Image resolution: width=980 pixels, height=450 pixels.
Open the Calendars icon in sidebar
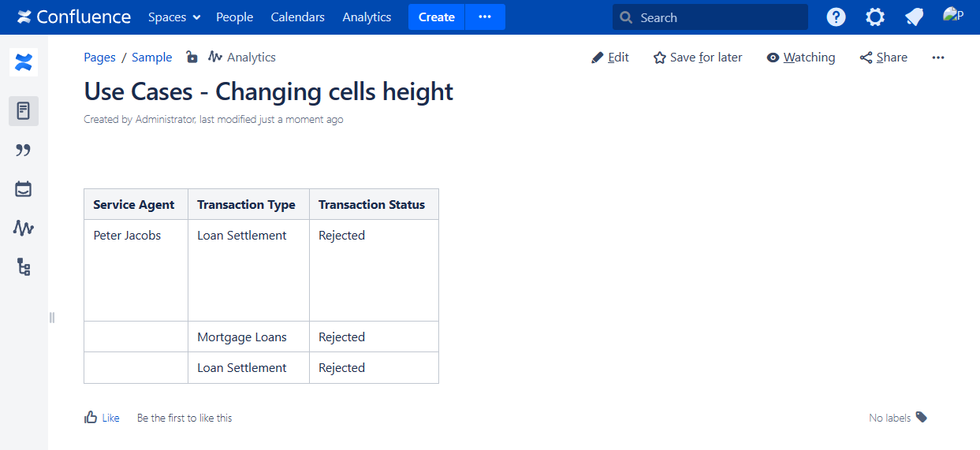(x=24, y=189)
